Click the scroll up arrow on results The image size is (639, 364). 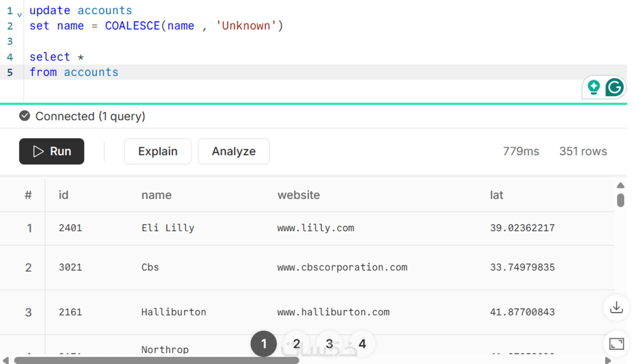tap(621, 185)
